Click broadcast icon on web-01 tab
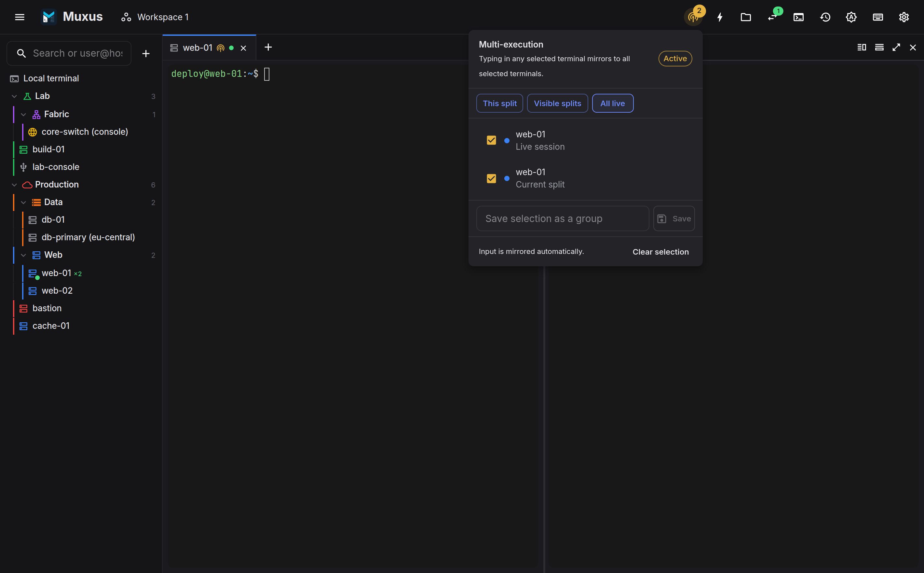The image size is (924, 573). point(220,48)
